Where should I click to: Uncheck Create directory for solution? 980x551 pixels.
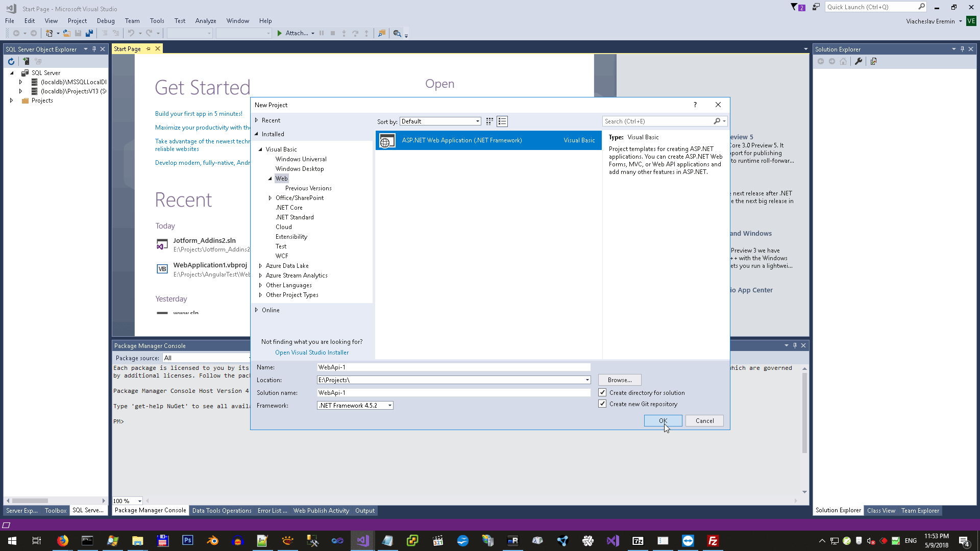[602, 392]
